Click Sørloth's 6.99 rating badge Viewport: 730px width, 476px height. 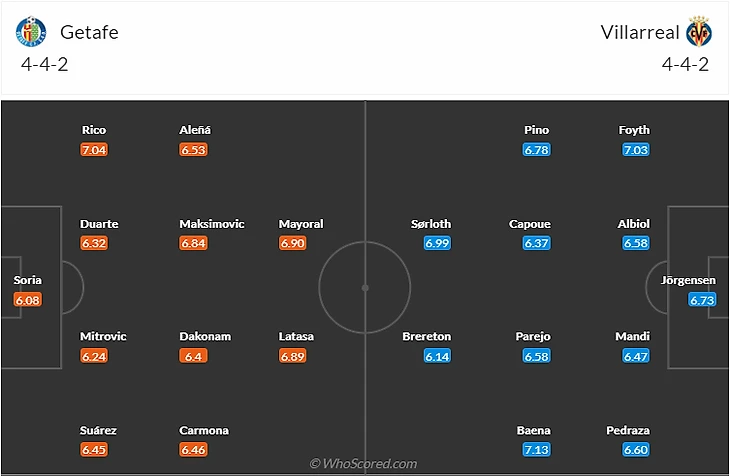tap(438, 244)
